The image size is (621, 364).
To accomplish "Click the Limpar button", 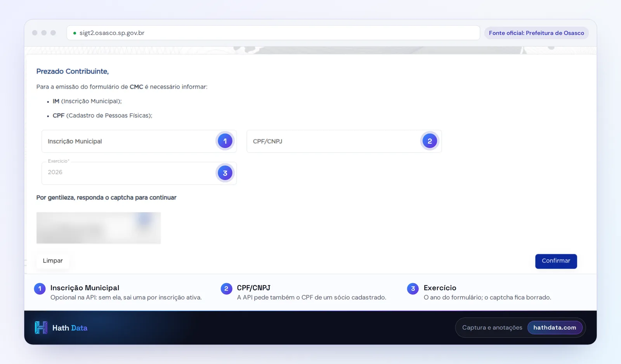I will (x=53, y=261).
